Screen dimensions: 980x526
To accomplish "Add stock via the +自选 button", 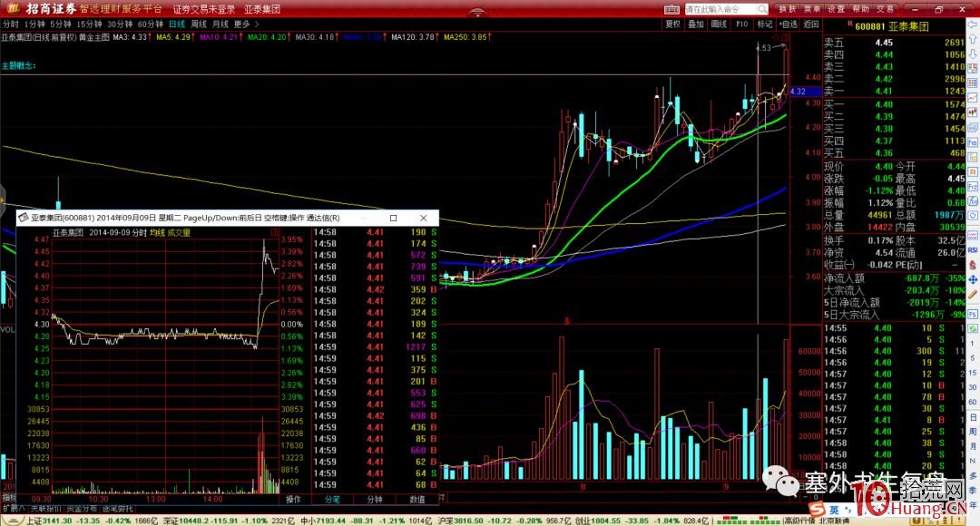I will 788,24.
